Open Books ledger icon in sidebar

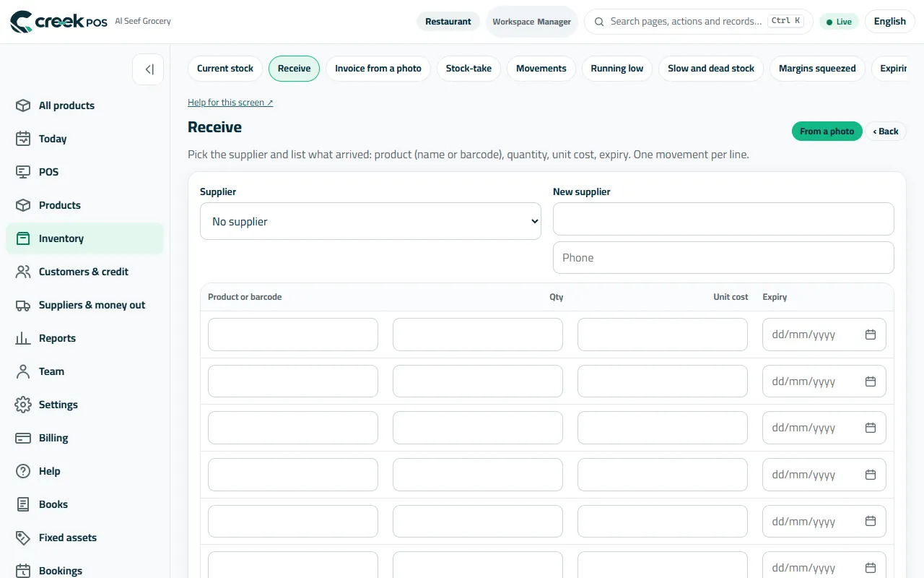(23, 504)
